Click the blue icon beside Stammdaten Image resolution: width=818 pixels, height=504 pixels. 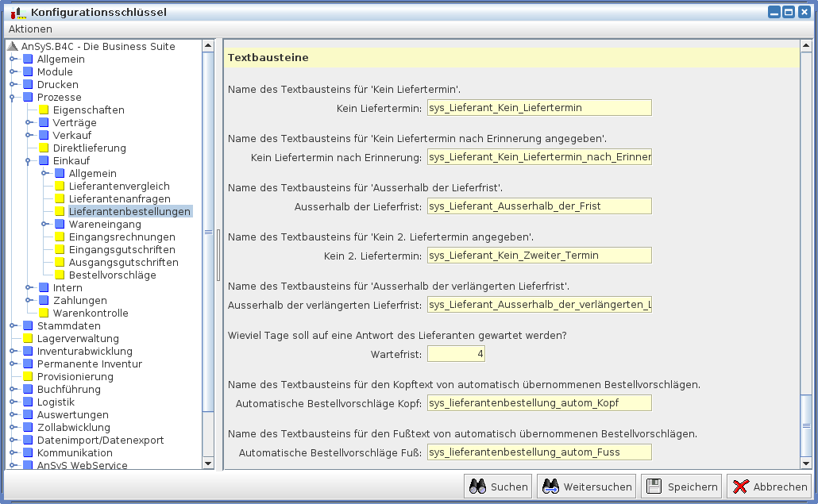29,326
